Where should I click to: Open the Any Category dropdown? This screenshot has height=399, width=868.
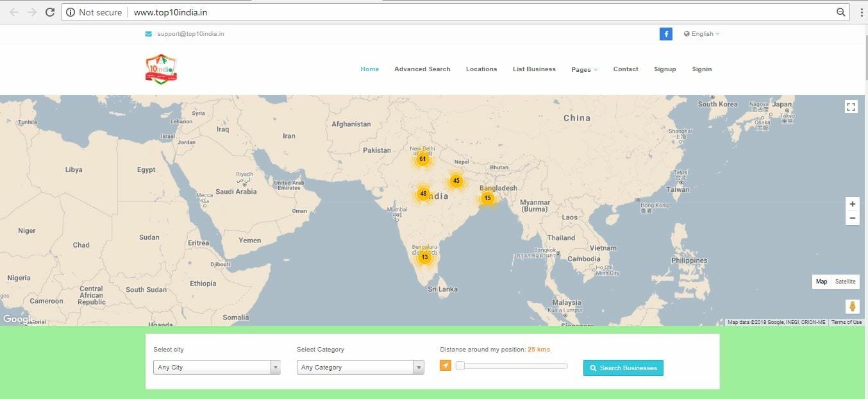pyautogui.click(x=360, y=368)
